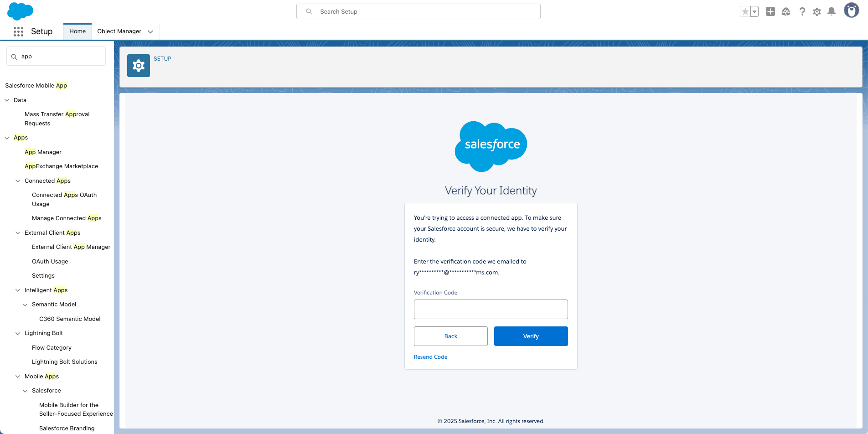The height and width of the screenshot is (434, 868).
Task: Open the Trailhead guidance icon
Action: pos(786,12)
